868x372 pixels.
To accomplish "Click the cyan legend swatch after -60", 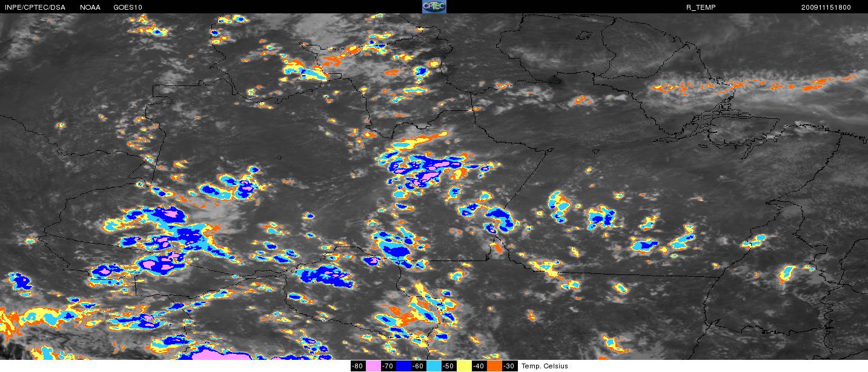I will (434, 366).
